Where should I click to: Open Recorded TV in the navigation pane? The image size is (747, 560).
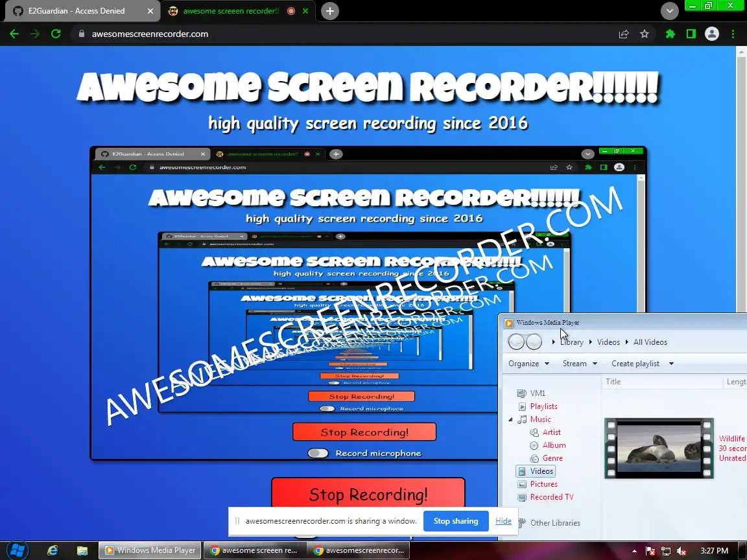coord(552,496)
